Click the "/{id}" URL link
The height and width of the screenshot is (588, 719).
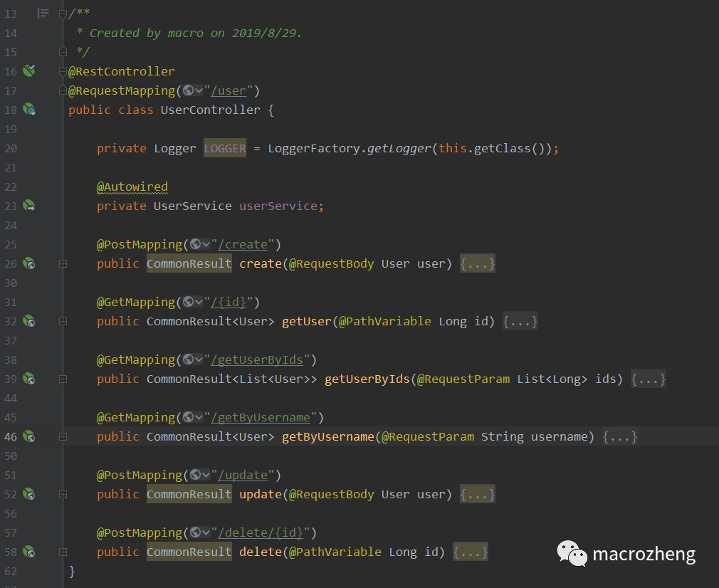click(x=229, y=303)
